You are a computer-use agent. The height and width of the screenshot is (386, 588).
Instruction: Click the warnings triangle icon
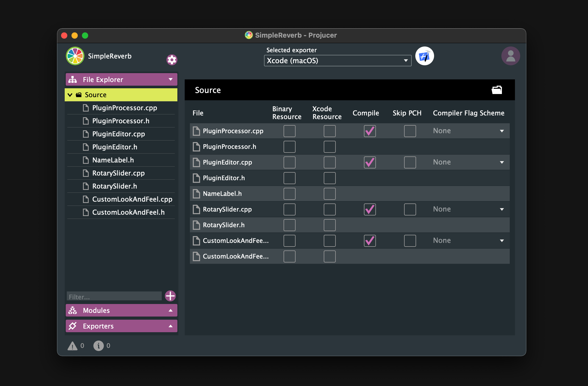point(73,346)
